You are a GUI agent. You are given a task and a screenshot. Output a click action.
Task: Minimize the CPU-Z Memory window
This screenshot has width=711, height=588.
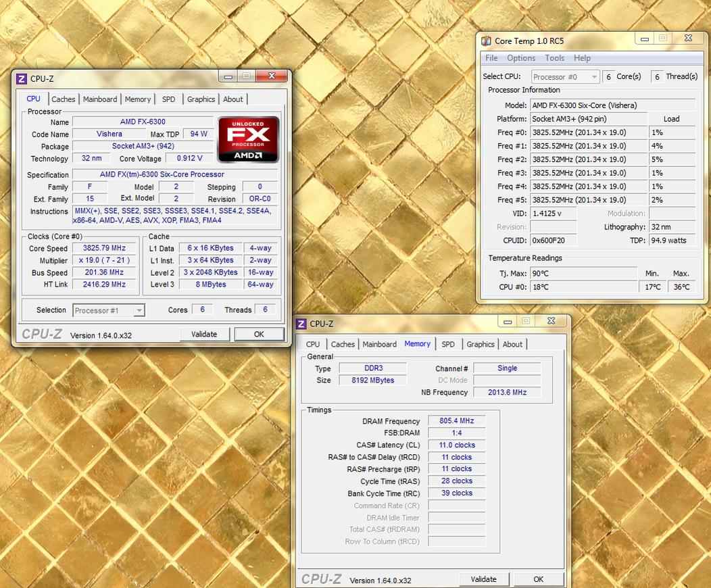click(x=508, y=322)
